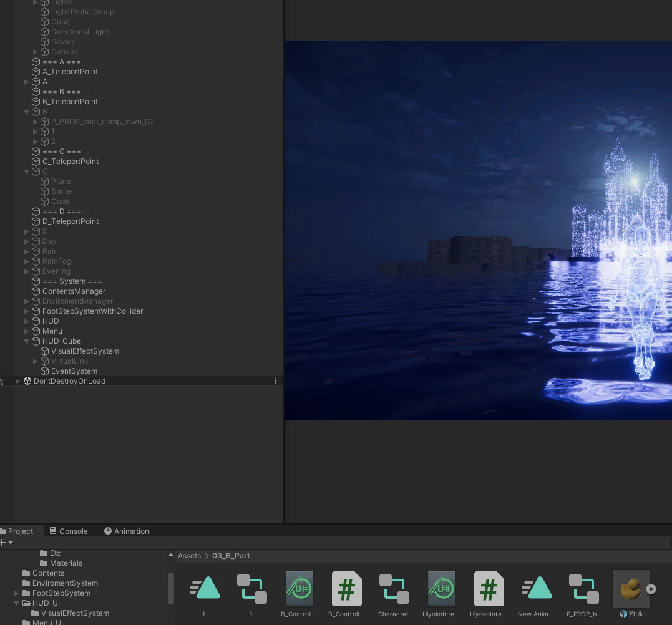Expand the A object in the Hierarchy

(x=27, y=81)
